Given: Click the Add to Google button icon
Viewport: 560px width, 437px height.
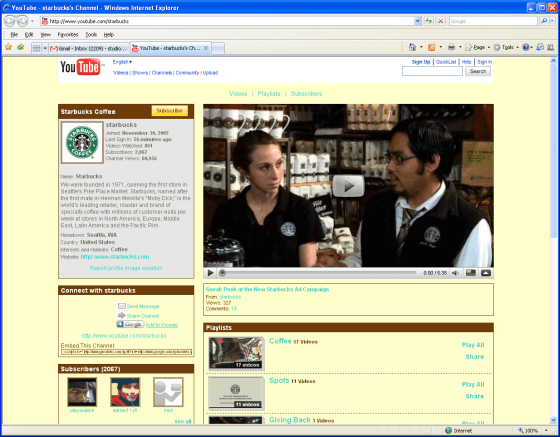Looking at the screenshot, I should click(x=130, y=324).
